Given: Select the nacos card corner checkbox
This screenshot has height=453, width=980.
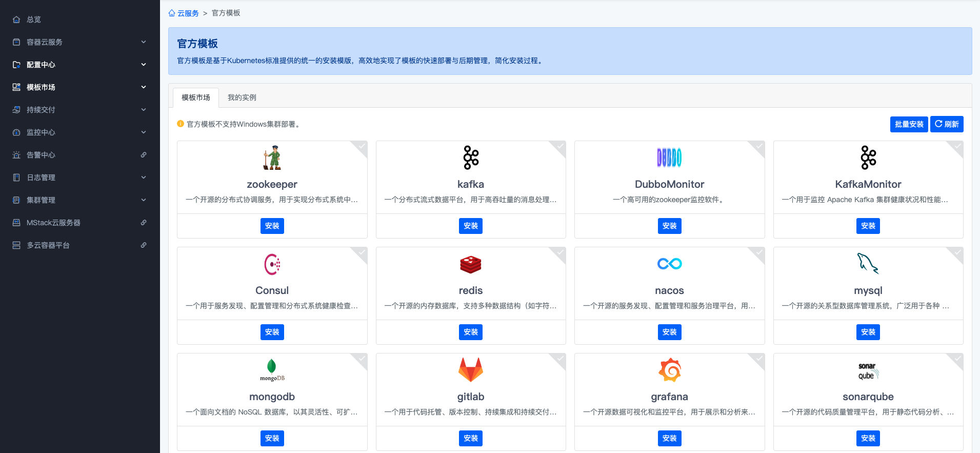Looking at the screenshot, I should 758,253.
